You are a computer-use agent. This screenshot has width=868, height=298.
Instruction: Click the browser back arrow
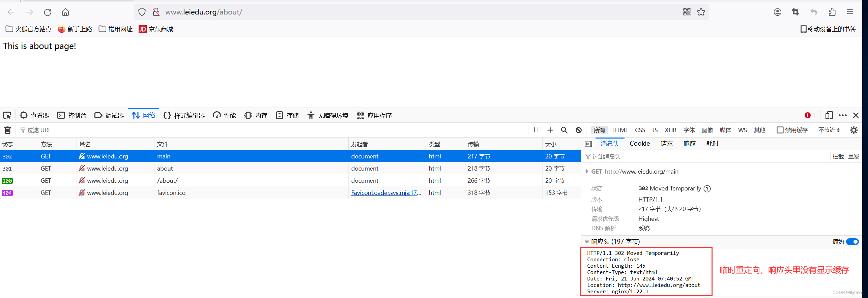11,12
